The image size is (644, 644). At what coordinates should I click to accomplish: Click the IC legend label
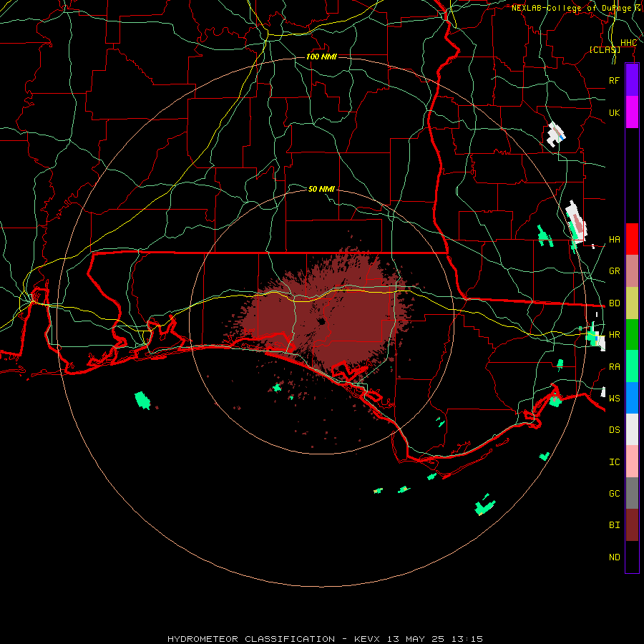[614, 462]
